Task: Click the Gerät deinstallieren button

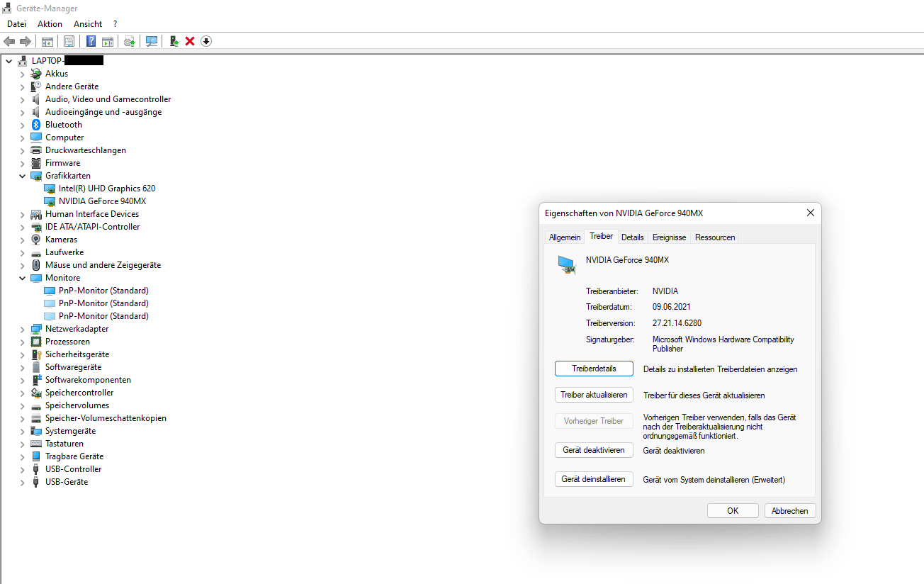Action: coord(594,479)
